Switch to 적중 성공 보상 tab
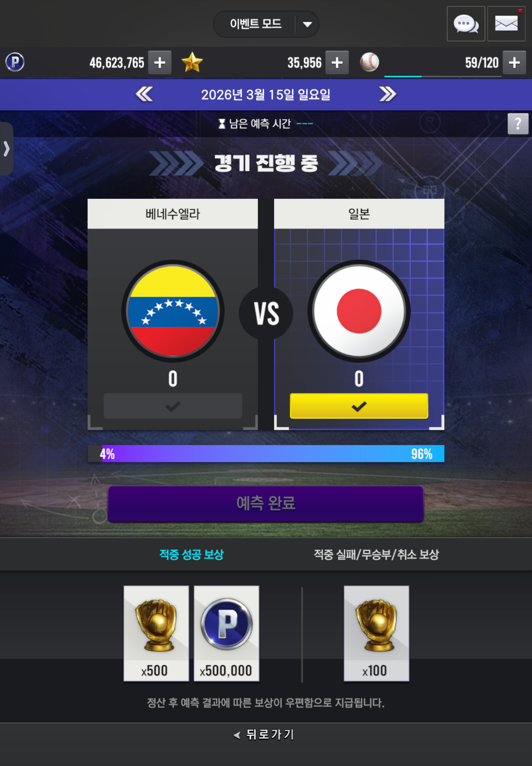 tap(192, 555)
